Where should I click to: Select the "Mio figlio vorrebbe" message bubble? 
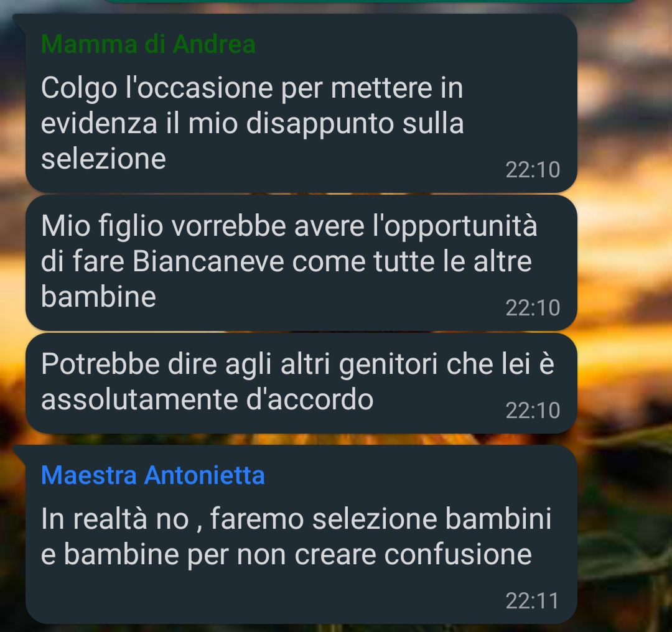[x=301, y=263]
